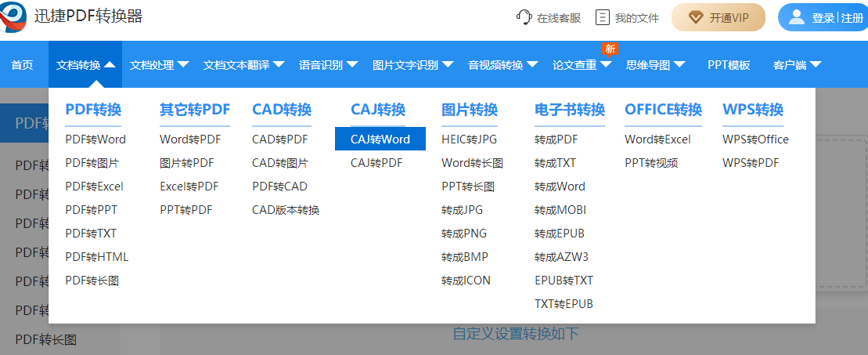
Task: Open 转成MOBI option
Action: pyautogui.click(x=560, y=210)
